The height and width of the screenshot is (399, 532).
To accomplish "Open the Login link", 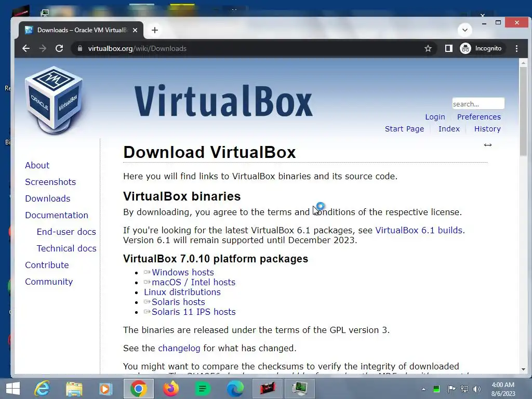I will (x=435, y=117).
